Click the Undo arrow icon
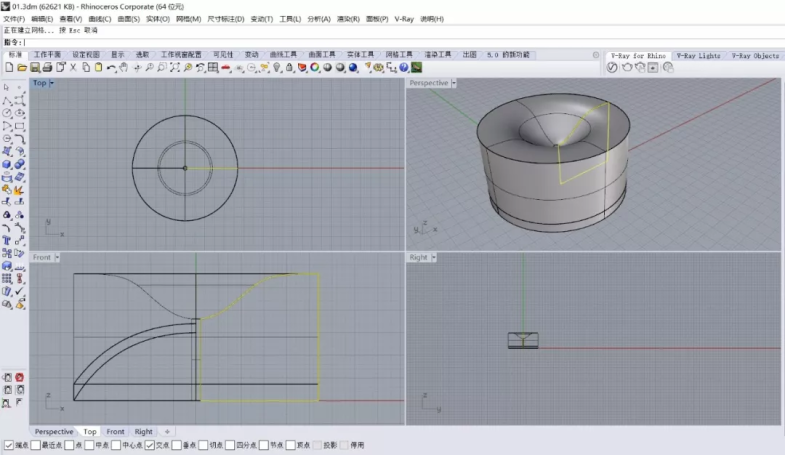 [x=111, y=67]
